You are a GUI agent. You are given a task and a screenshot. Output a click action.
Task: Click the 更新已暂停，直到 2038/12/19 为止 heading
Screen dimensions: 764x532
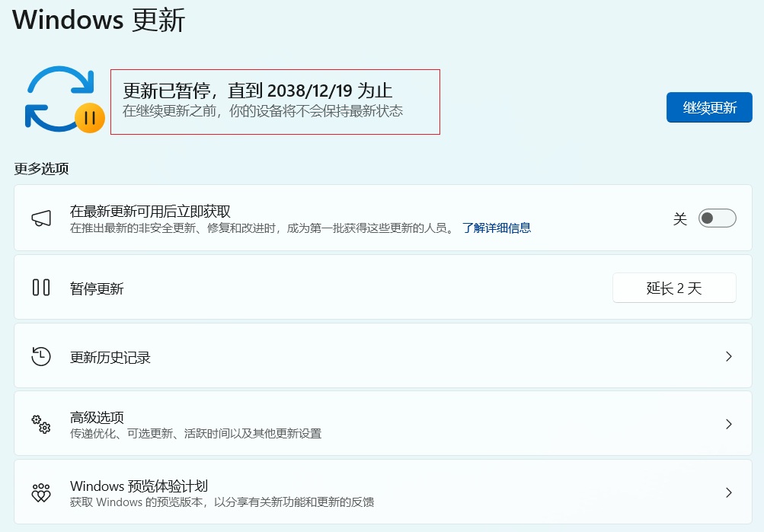[x=257, y=91]
